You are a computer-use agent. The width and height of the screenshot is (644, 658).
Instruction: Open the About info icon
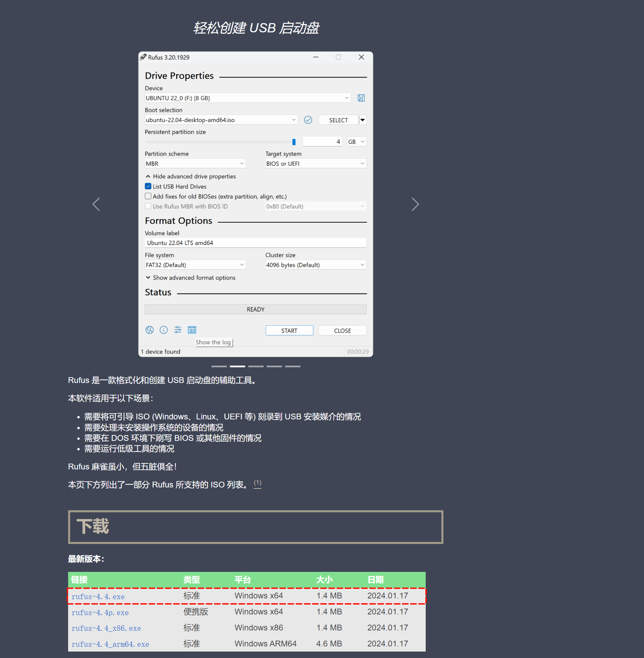tap(164, 330)
